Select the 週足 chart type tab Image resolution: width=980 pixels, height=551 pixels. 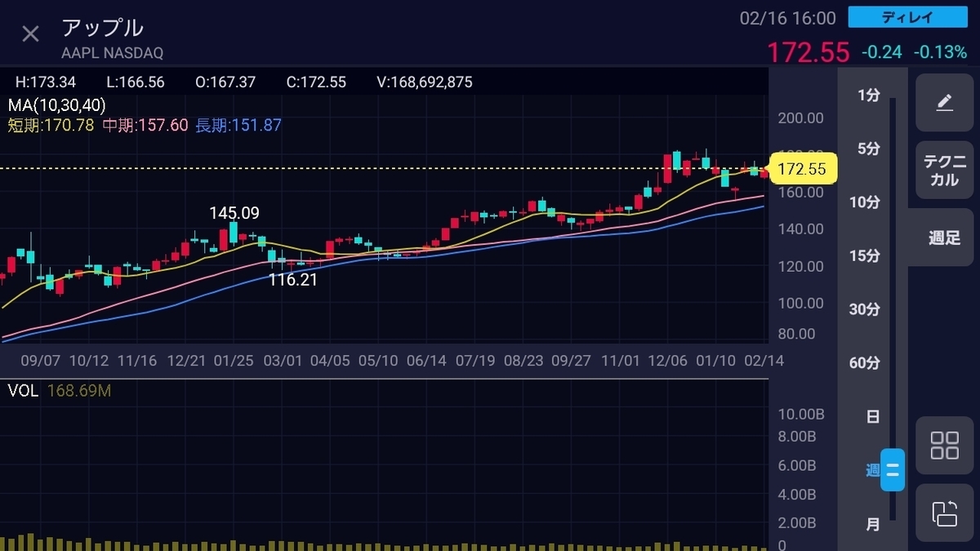[x=944, y=238]
